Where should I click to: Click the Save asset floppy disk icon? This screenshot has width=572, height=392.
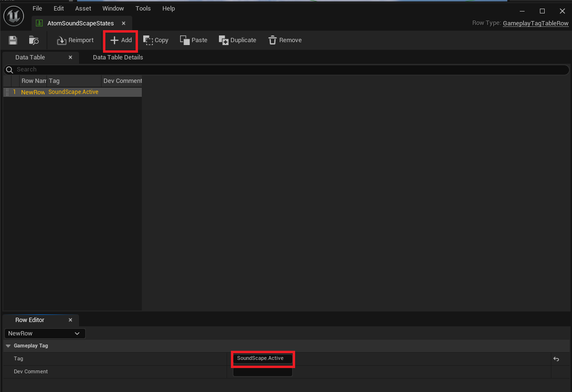point(13,40)
